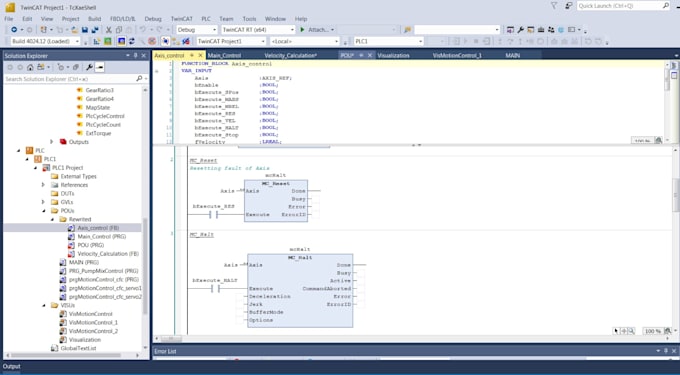Collapse the VISUs folder
Viewport: 680px width, 375px height.
[43, 305]
